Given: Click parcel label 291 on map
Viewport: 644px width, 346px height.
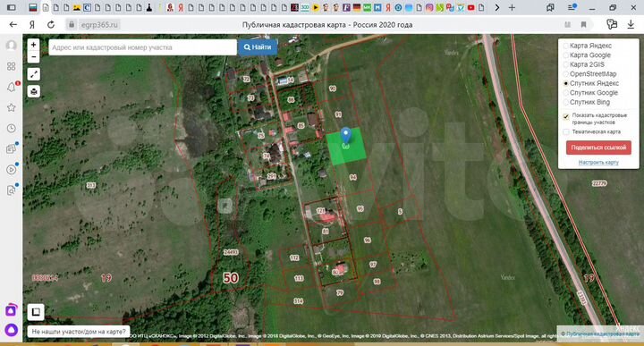Looking at the screenshot, I should pos(272,176).
